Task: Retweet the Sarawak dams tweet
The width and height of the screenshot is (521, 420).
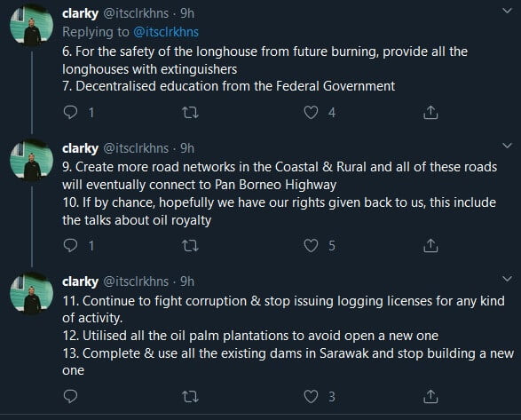Action: (191, 396)
